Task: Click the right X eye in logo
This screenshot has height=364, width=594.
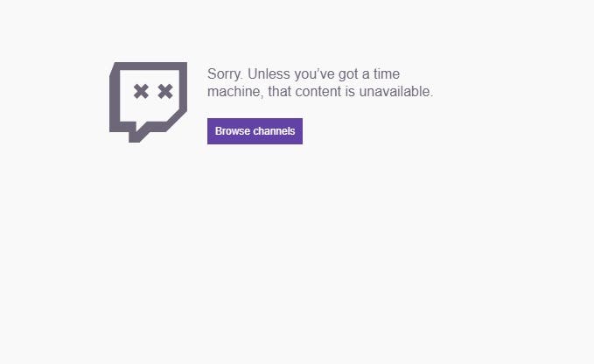Action: pos(165,92)
